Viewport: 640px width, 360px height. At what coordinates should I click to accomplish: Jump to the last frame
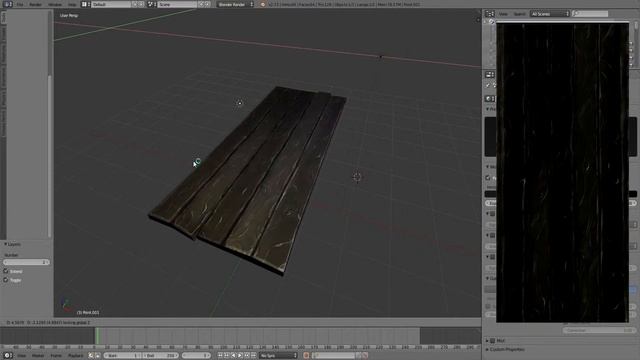253,356
